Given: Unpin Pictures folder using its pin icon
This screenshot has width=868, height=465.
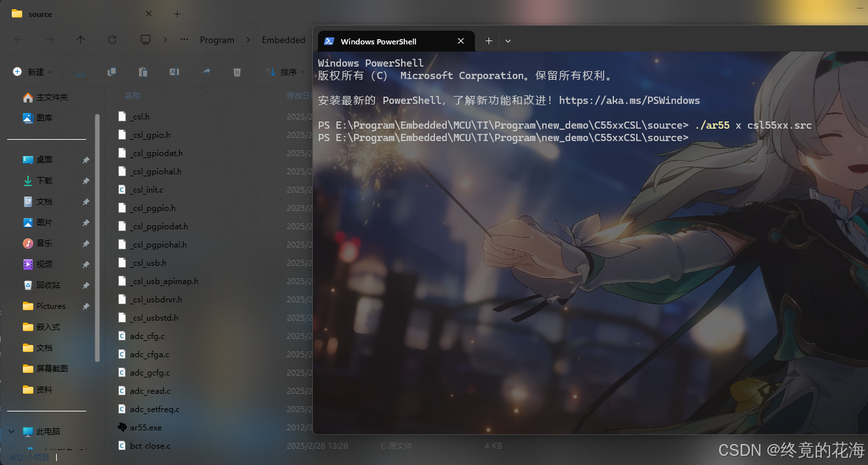Looking at the screenshot, I should tap(86, 306).
